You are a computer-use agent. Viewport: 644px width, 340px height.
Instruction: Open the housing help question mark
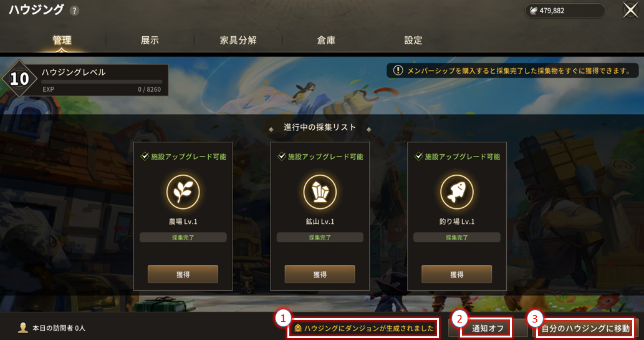pyautogui.click(x=74, y=11)
